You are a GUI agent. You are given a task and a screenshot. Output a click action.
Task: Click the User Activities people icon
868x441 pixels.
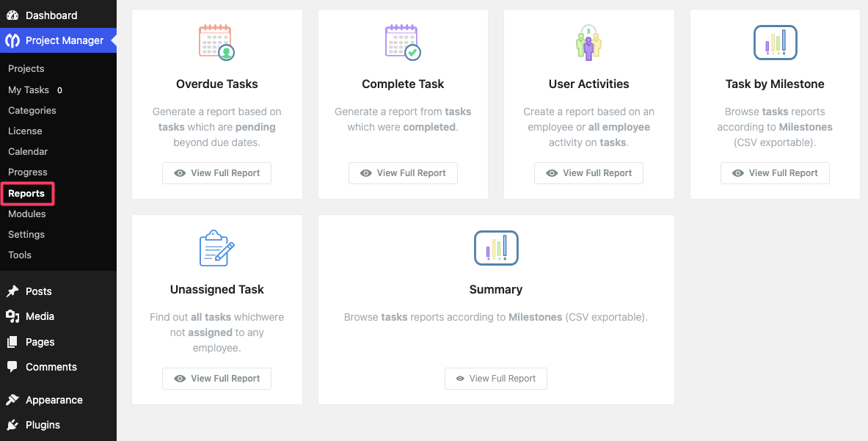[588, 42]
